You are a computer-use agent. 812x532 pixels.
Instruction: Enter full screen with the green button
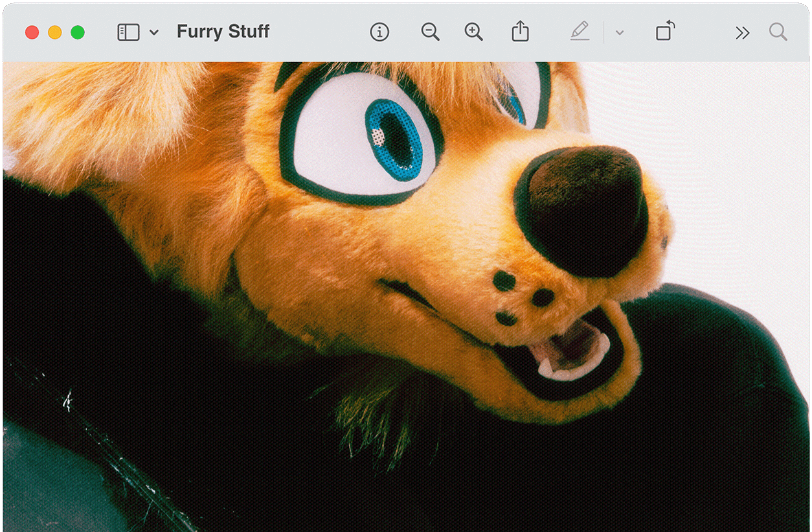coord(78,32)
